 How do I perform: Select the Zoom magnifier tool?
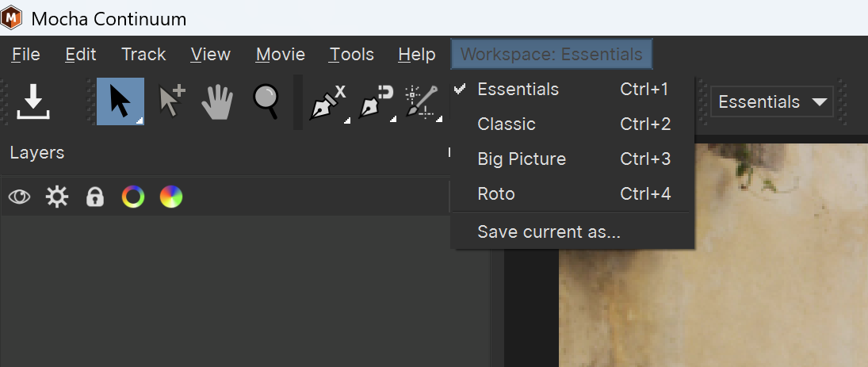pos(266,101)
